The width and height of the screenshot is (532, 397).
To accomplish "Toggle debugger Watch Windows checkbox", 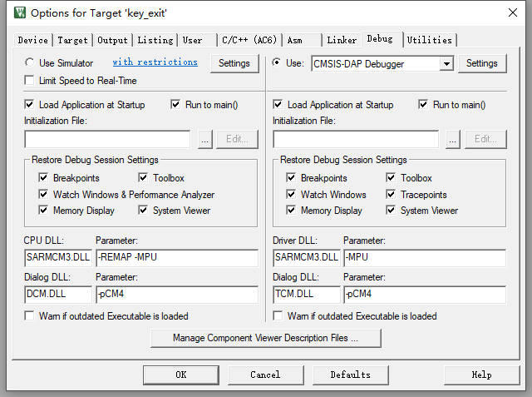I will [291, 194].
